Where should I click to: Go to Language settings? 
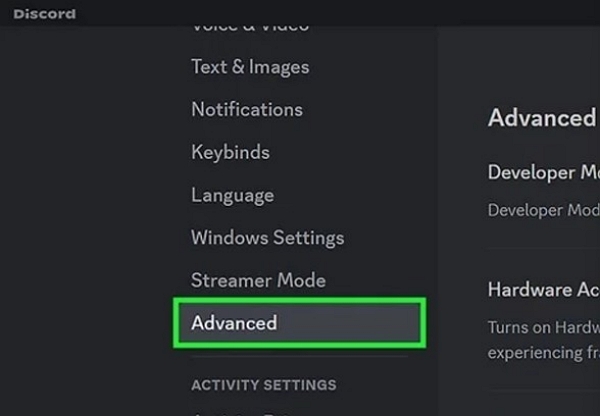coord(232,195)
